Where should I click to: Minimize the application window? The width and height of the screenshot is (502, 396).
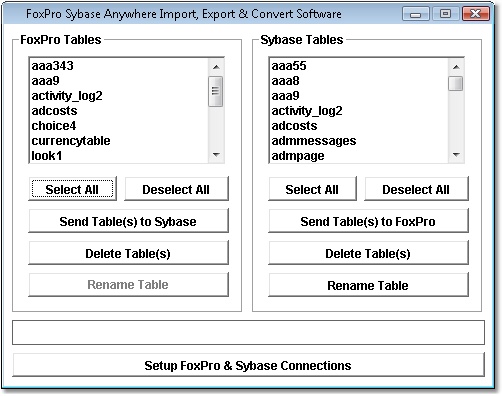(x=416, y=14)
